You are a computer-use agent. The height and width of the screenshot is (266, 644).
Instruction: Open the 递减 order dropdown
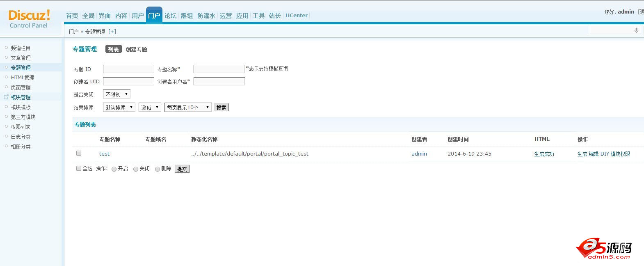tap(150, 107)
